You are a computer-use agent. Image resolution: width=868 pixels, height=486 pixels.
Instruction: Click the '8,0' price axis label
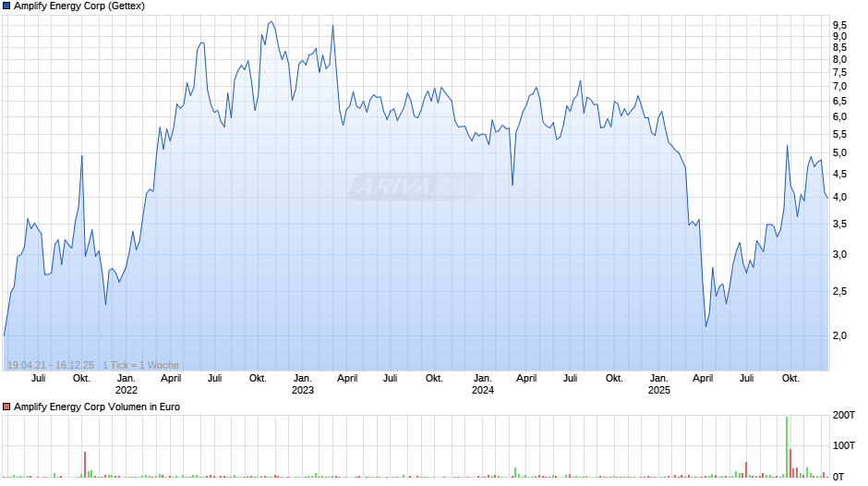pyautogui.click(x=839, y=60)
